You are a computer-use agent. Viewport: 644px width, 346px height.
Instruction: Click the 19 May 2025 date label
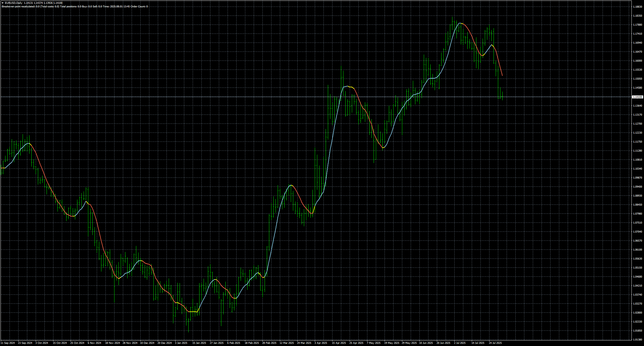coord(392,343)
